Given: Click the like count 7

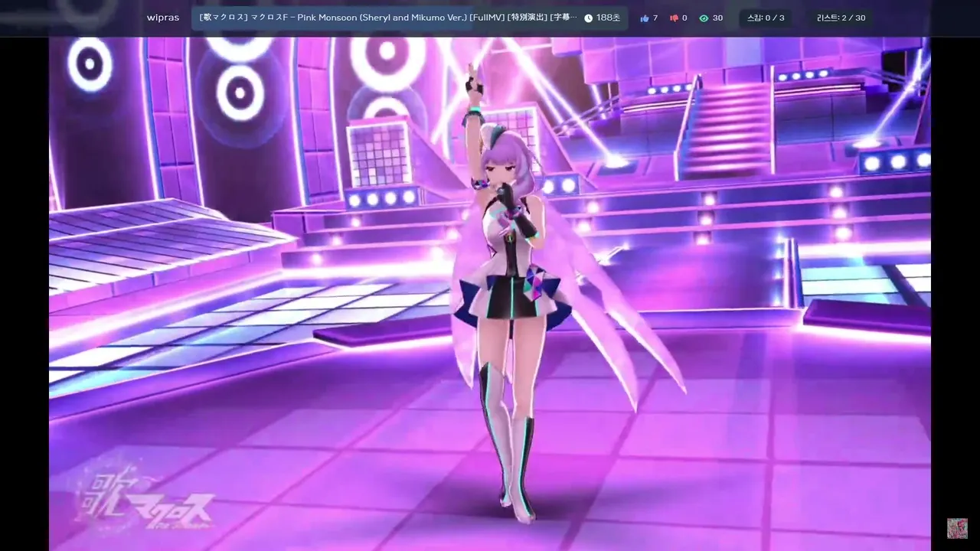Looking at the screenshot, I should pyautogui.click(x=655, y=18).
